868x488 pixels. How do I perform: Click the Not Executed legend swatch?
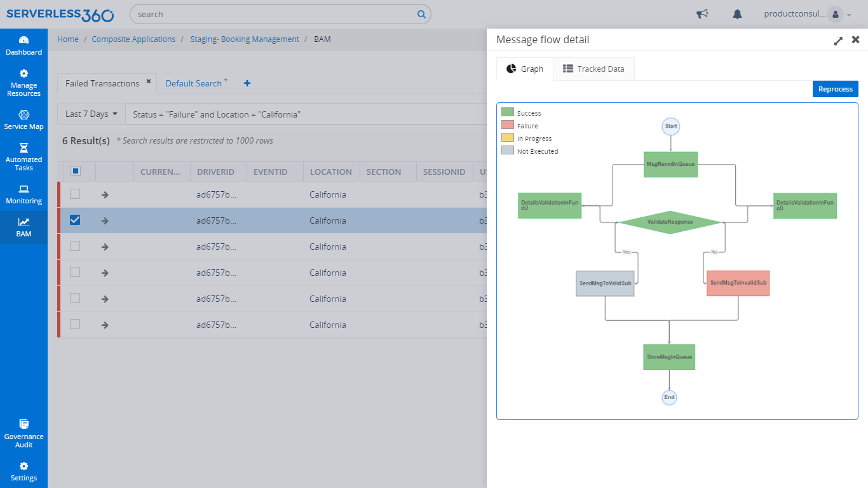(507, 151)
